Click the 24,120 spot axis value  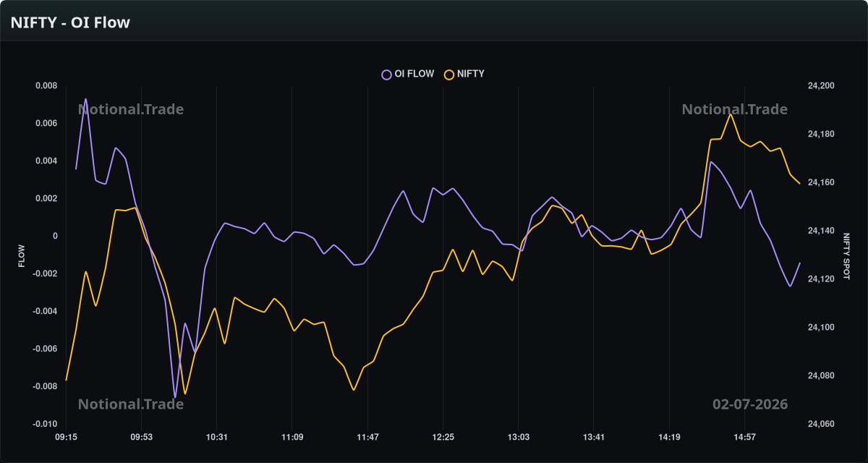[821, 279]
